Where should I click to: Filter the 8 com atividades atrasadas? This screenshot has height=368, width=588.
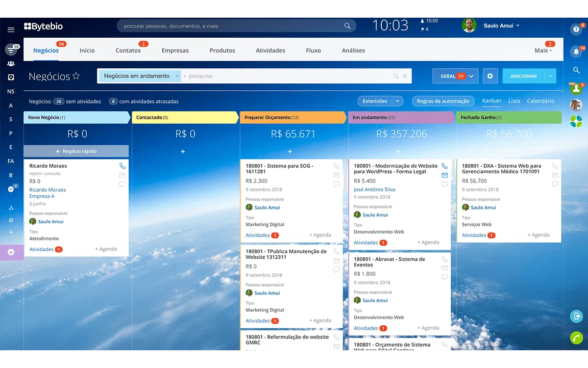[x=113, y=102]
